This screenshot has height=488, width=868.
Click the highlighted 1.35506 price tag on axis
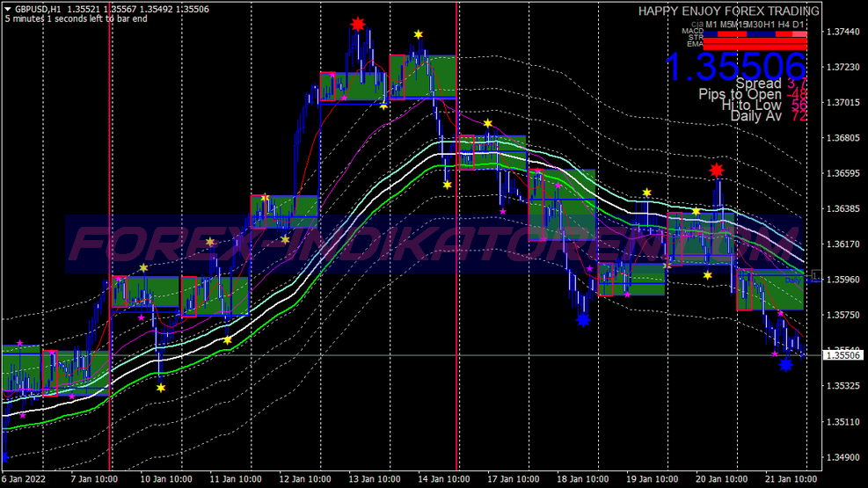click(842, 355)
